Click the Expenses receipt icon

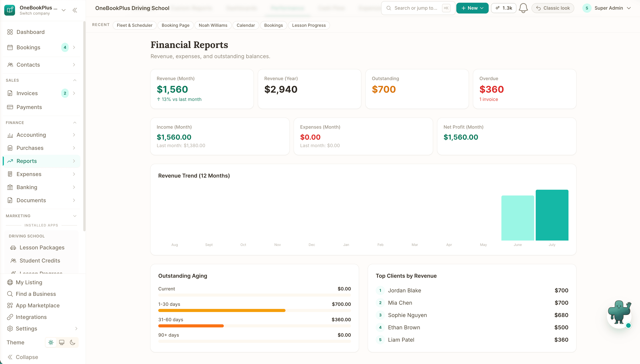(x=10, y=174)
